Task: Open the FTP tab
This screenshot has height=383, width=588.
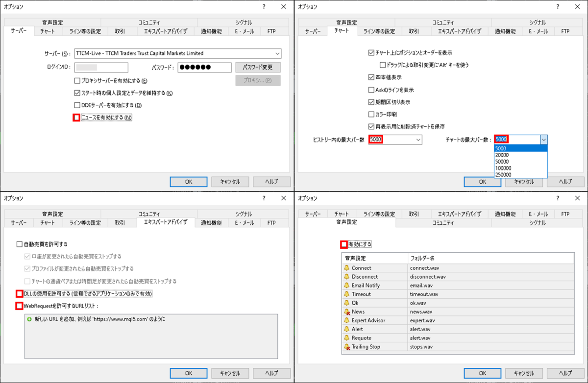Action: point(271,30)
